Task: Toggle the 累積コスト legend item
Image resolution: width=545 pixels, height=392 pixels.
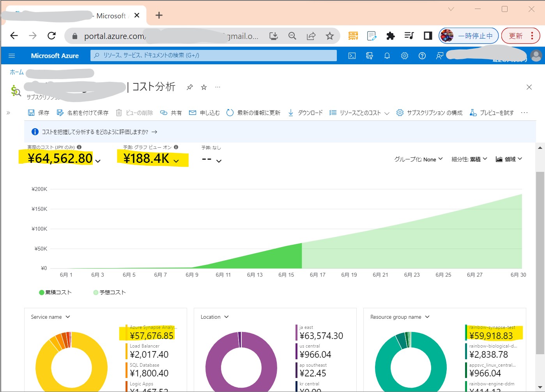Action: (55, 292)
